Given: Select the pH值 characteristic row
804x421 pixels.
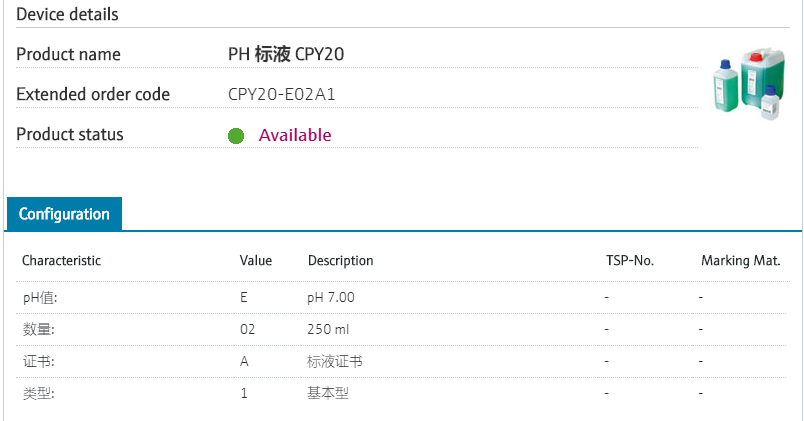Looking at the screenshot, I should 41,298.
